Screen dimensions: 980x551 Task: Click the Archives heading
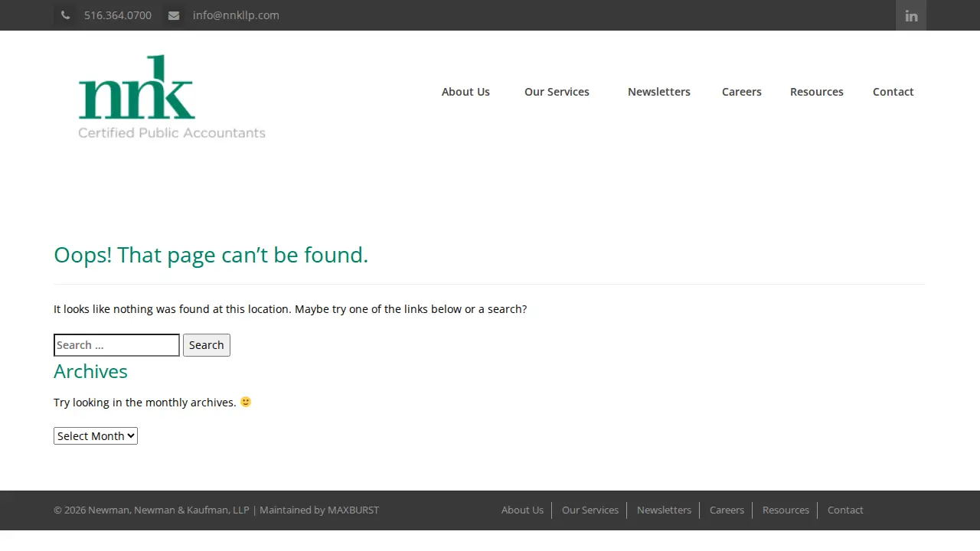tap(90, 371)
